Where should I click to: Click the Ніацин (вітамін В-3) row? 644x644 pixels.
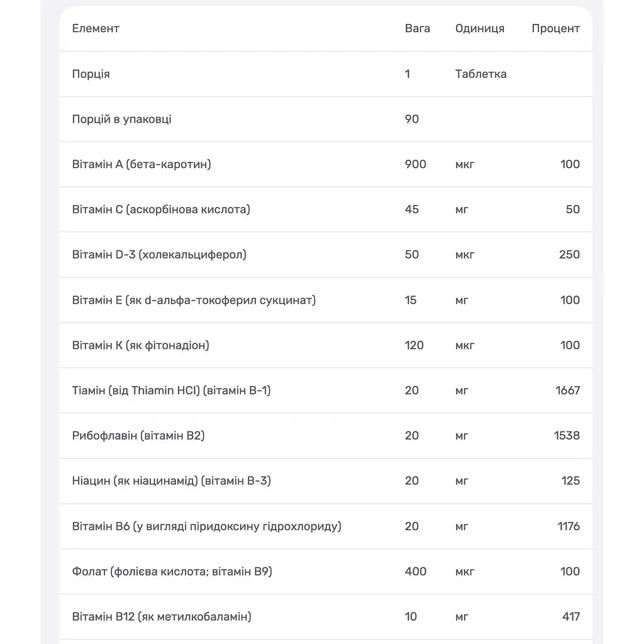pyautogui.click(x=326, y=481)
